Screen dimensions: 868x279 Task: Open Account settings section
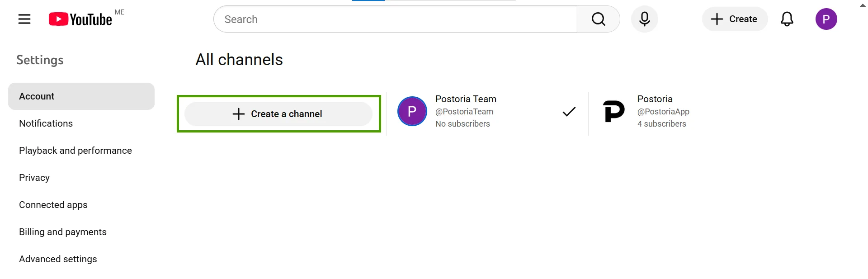[81, 96]
